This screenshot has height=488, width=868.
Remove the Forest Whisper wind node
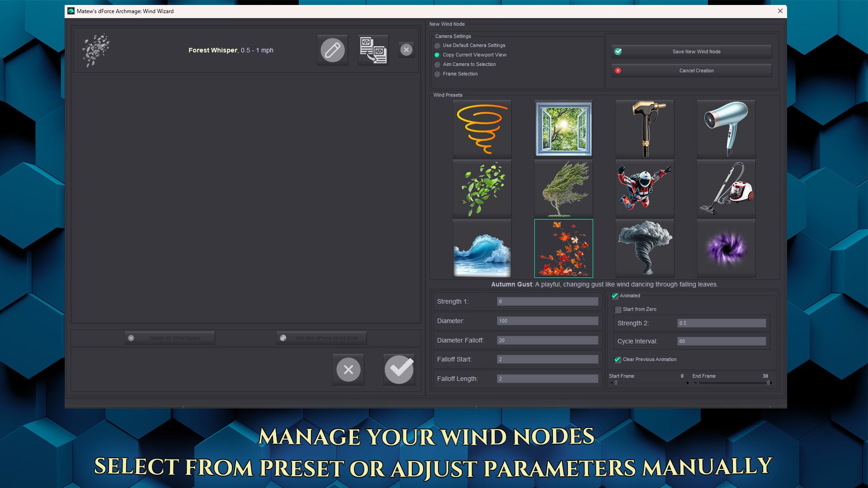click(406, 50)
